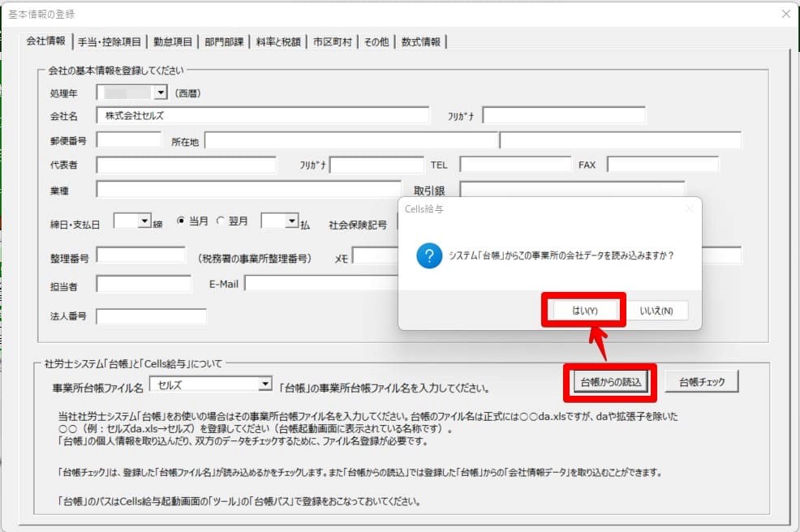Open the 事業所台帳ファイル名 combo box

click(x=264, y=384)
